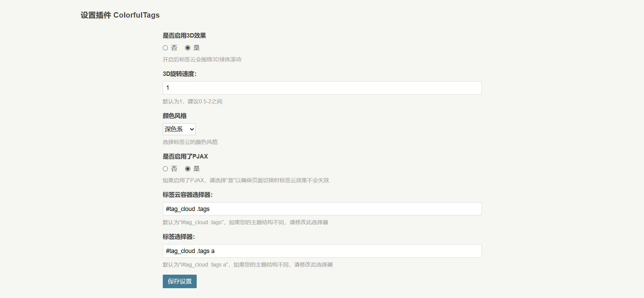Click the PJAX hint text below radios
Image resolution: width=644 pixels, height=298 pixels.
point(246,180)
